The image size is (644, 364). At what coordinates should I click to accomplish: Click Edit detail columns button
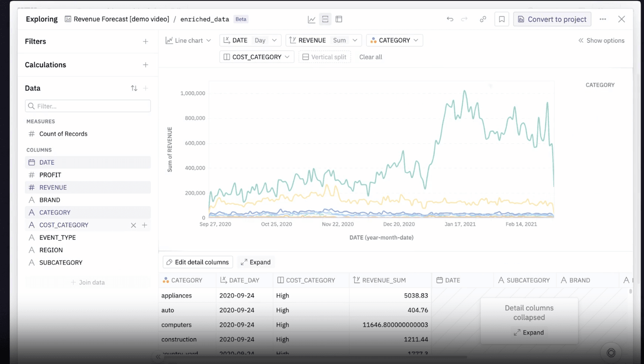click(198, 262)
